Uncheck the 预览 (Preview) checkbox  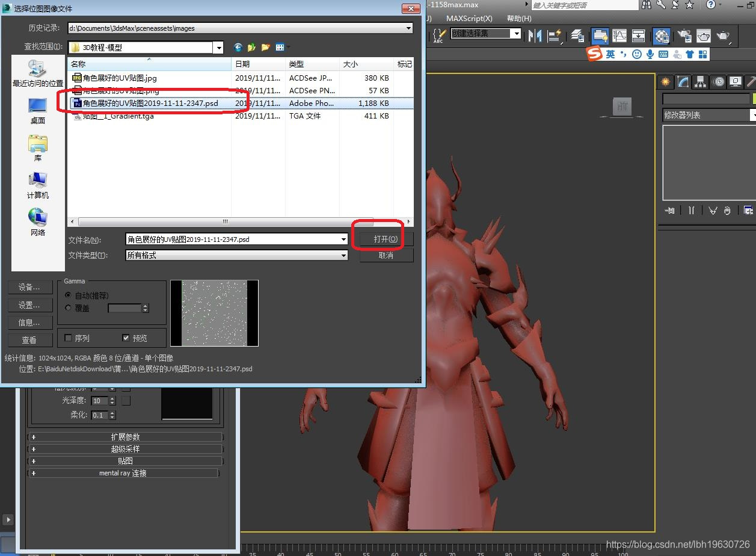(126, 338)
